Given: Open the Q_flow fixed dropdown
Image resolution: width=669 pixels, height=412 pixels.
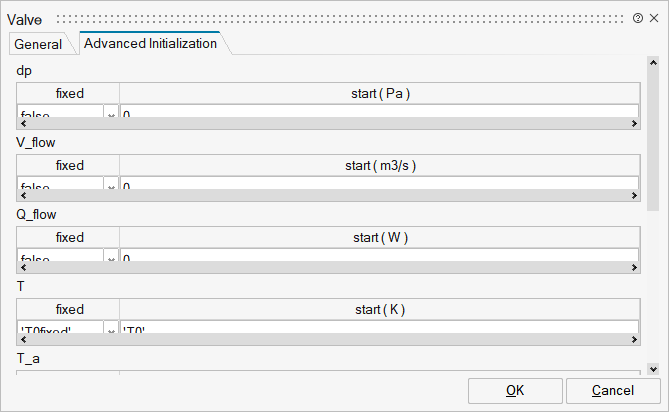Looking at the screenshot, I should pyautogui.click(x=111, y=256).
